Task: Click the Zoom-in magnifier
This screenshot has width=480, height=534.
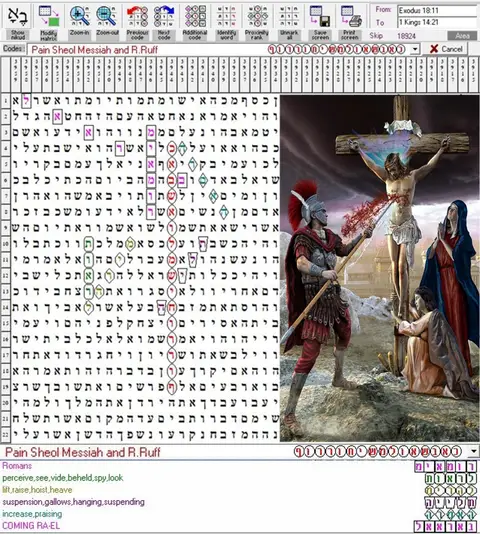Action: [79, 21]
